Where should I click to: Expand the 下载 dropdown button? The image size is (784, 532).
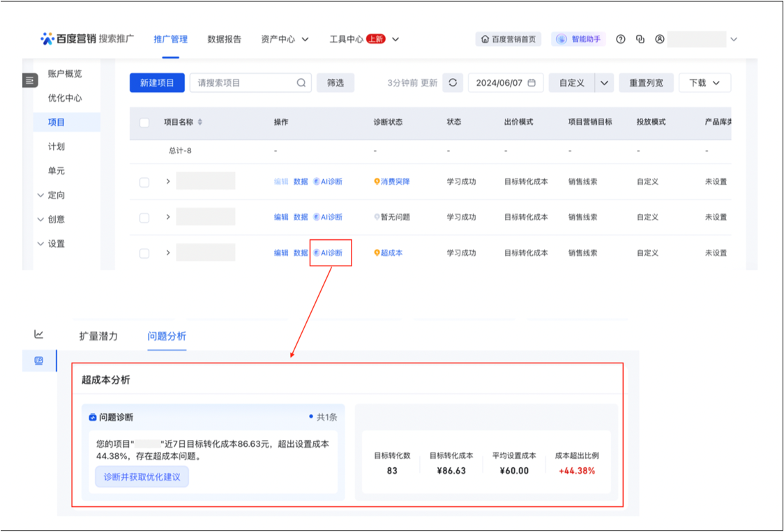pyautogui.click(x=704, y=82)
